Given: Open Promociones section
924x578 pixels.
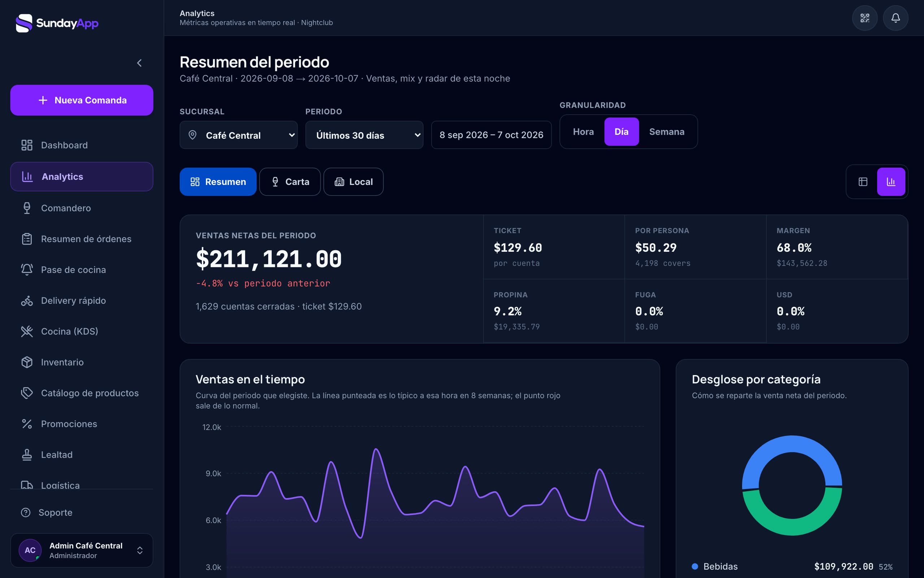Looking at the screenshot, I should (82, 424).
